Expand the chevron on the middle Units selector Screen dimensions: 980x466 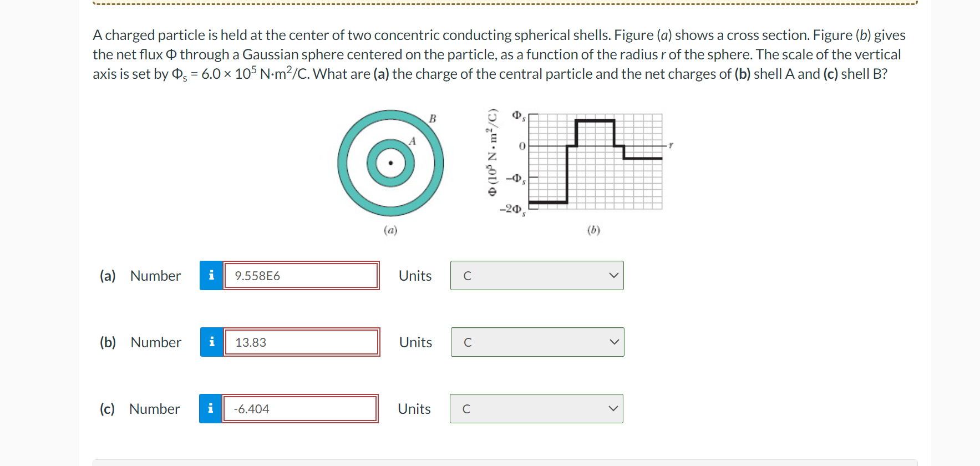pyautogui.click(x=613, y=342)
